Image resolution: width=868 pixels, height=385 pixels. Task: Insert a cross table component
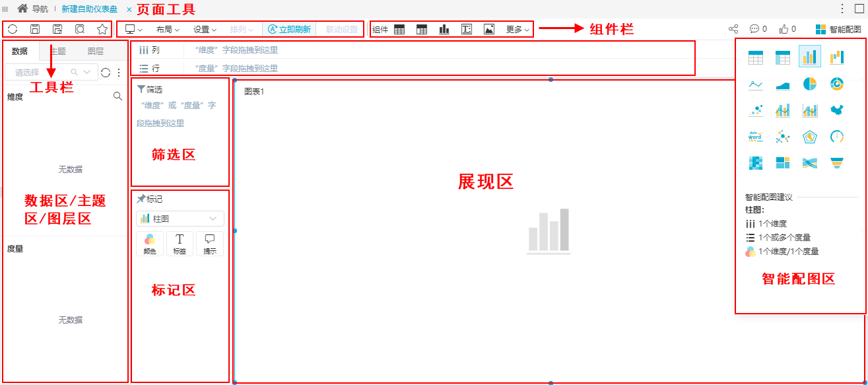422,30
